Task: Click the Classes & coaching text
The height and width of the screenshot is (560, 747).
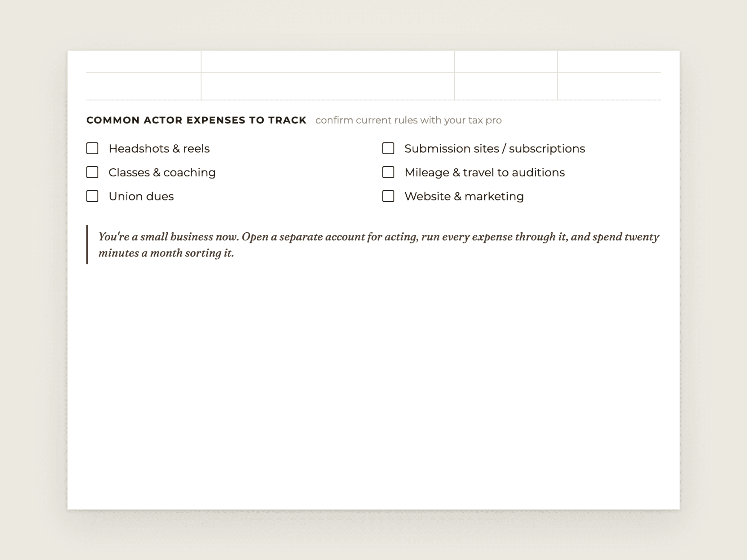Action: [162, 172]
